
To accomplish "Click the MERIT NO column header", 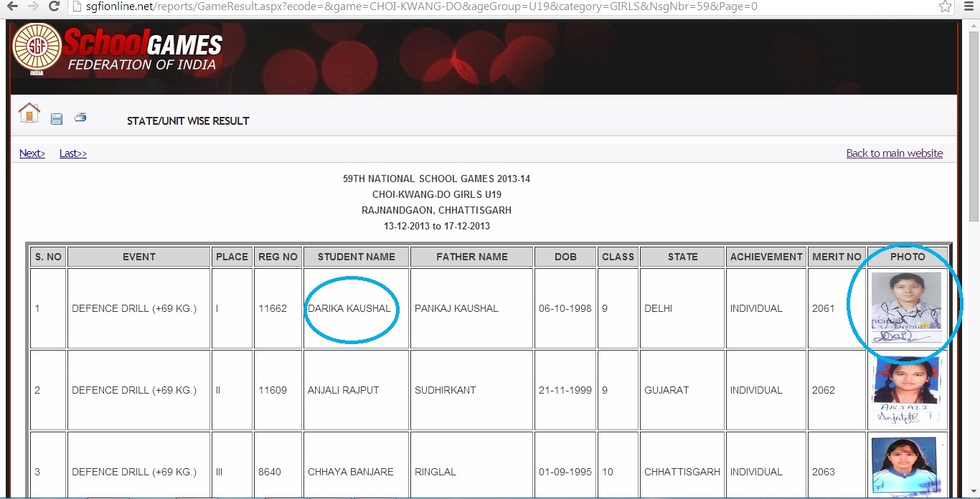I will click(x=837, y=257).
